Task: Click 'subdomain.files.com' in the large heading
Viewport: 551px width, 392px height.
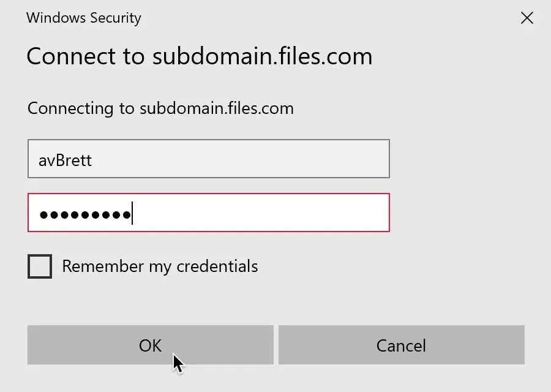Action: tap(262, 56)
